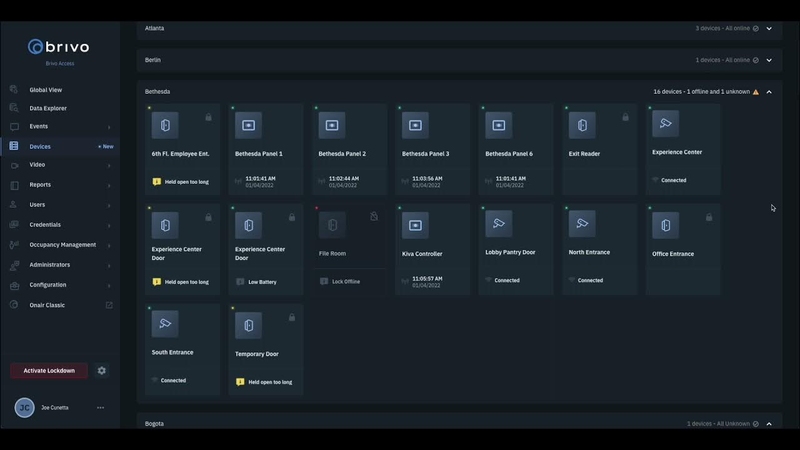Click the Onair Classic external link icon
The width and height of the screenshot is (800, 450).
(x=109, y=305)
